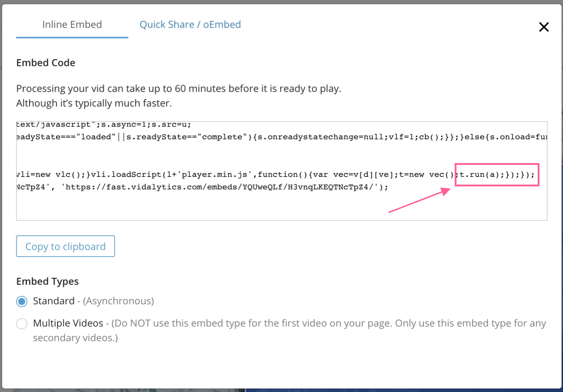Click the fast.vidalytics.com embed URL line
Viewport: 563px width, 392px height.
(202, 187)
